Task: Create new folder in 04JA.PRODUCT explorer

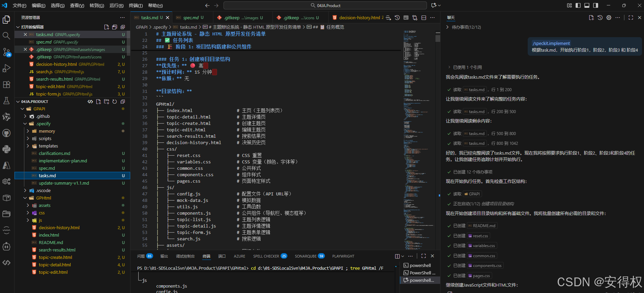Action: 106,102
